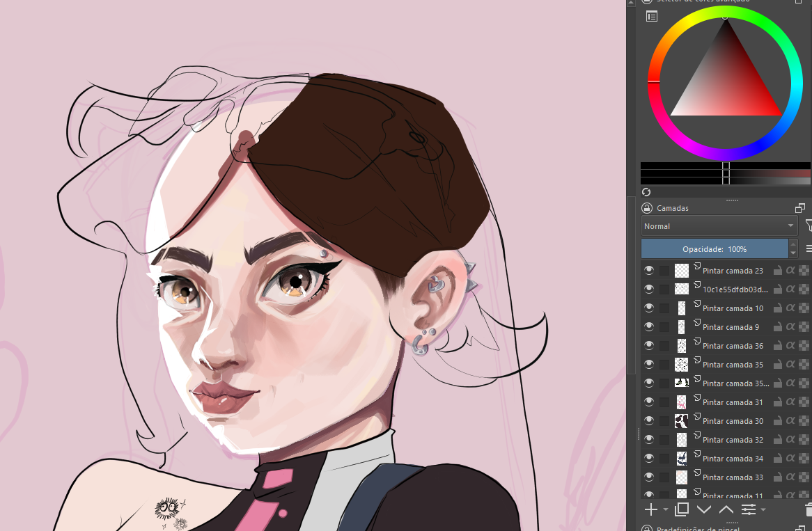This screenshot has height=531, width=812.
Task: Hide the Pintar camada 9 layer
Action: [649, 326]
